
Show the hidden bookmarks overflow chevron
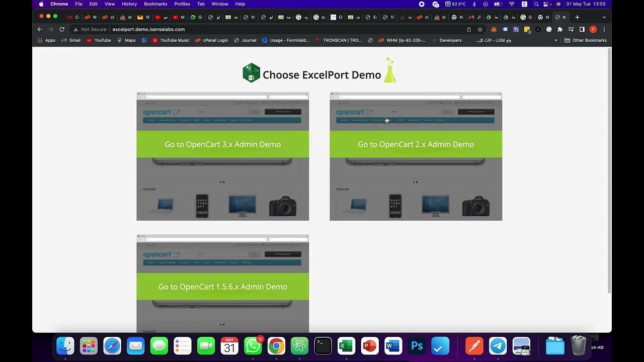click(x=556, y=40)
